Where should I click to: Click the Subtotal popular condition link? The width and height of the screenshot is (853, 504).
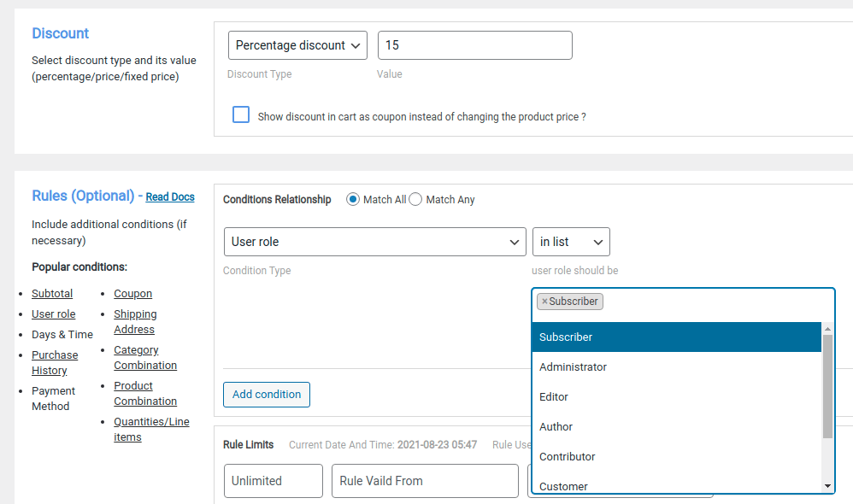pyautogui.click(x=52, y=294)
